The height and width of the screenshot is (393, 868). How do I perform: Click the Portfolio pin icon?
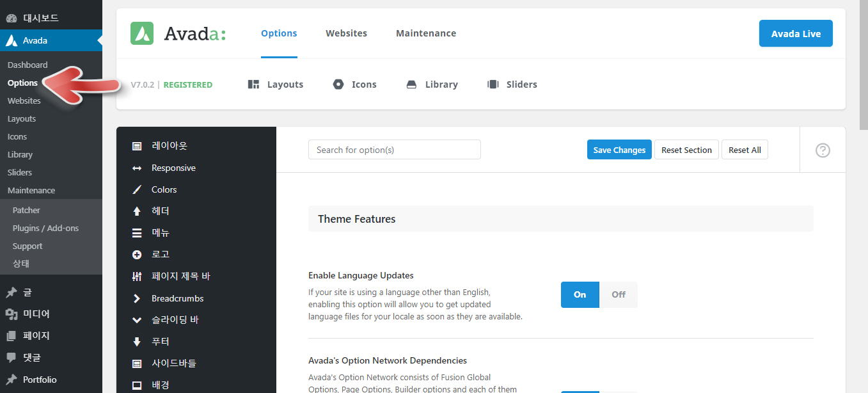coord(11,380)
